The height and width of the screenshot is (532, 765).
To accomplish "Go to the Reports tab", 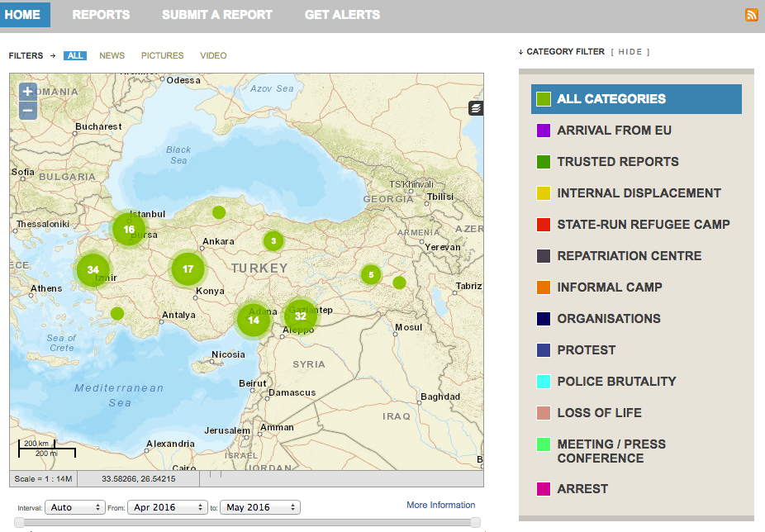I will click(101, 15).
